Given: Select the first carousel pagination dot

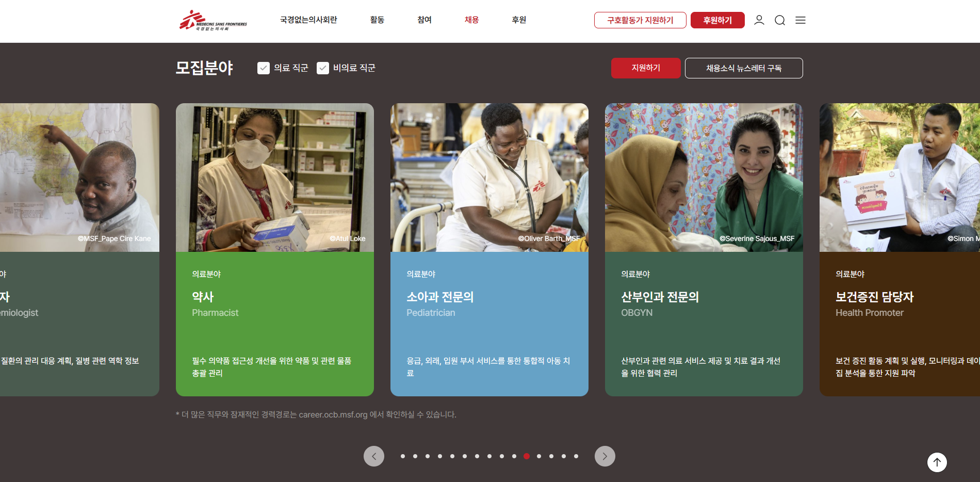Looking at the screenshot, I should 403,456.
